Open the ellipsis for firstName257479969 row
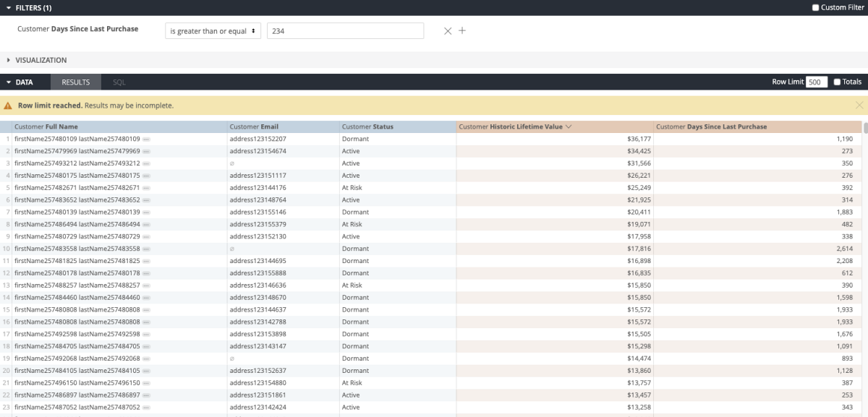Image resolution: width=868 pixels, height=417 pixels. point(146,151)
